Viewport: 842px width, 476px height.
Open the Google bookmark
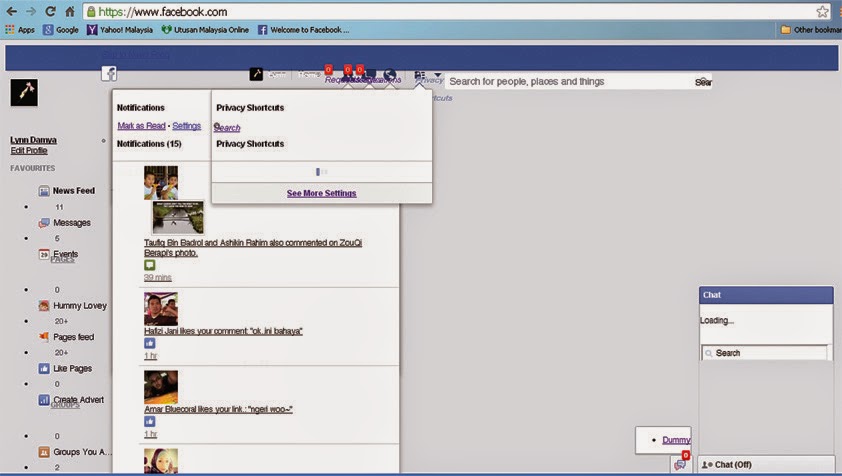(61, 30)
